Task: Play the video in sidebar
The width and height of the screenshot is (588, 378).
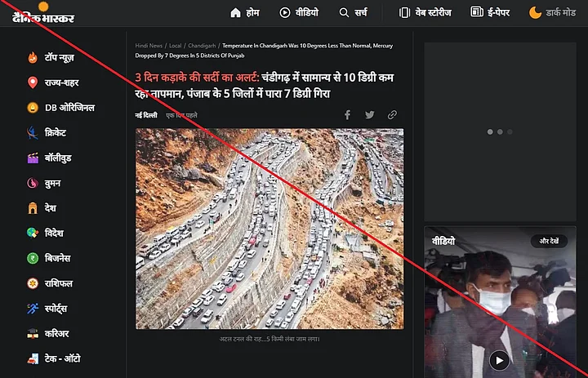Action: click(498, 360)
